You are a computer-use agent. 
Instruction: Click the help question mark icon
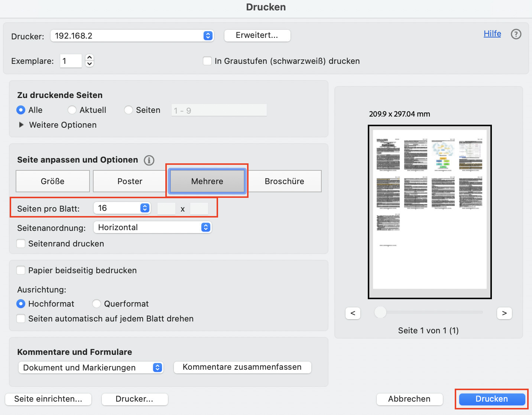point(516,34)
